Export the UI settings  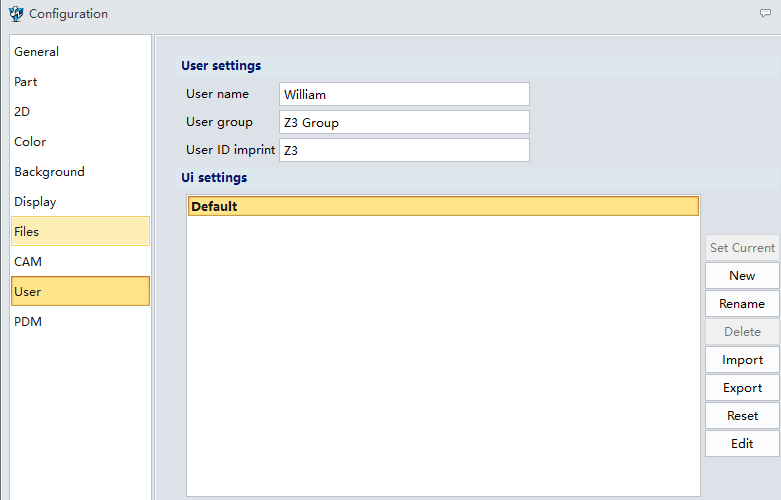[x=742, y=387]
